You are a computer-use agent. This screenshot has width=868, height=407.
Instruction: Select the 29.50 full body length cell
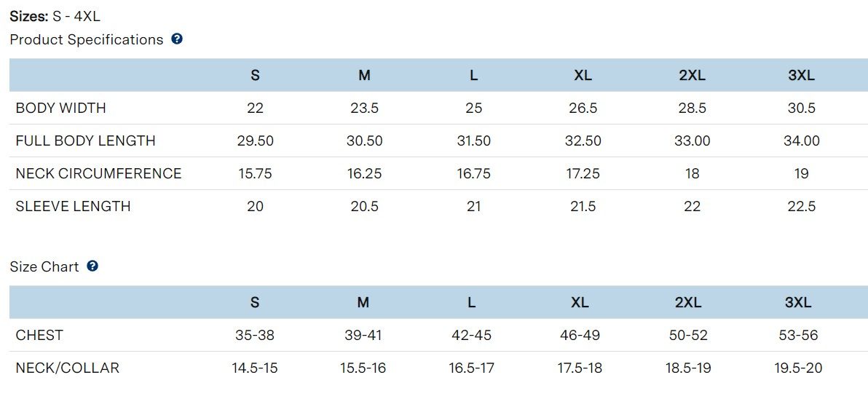point(255,141)
